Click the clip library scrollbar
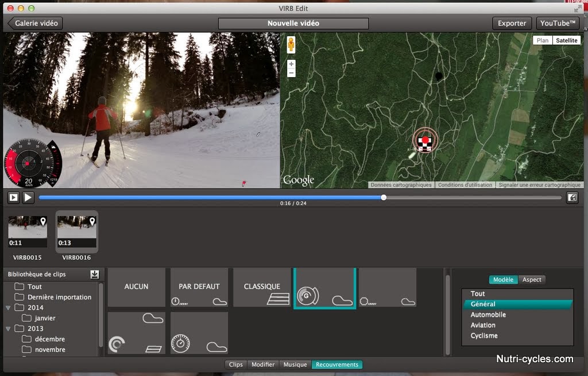 pyautogui.click(x=100, y=315)
